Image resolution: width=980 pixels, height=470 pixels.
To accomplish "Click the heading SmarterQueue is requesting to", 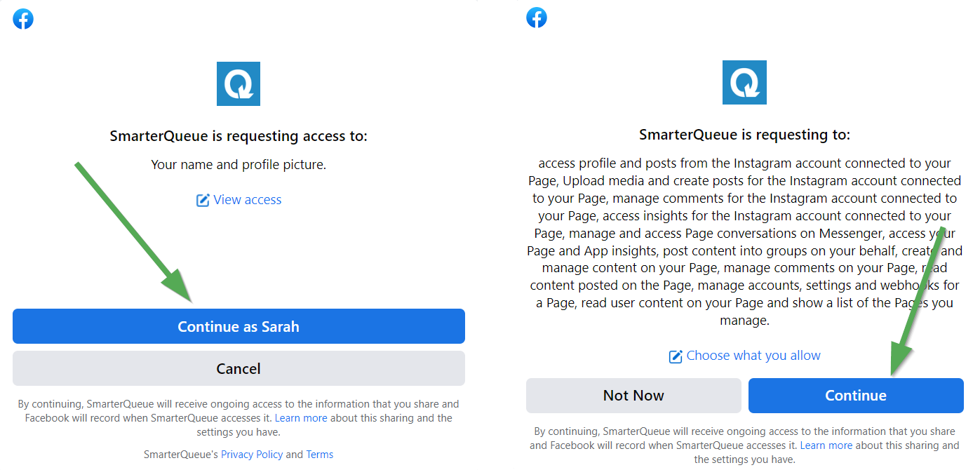I will [744, 134].
